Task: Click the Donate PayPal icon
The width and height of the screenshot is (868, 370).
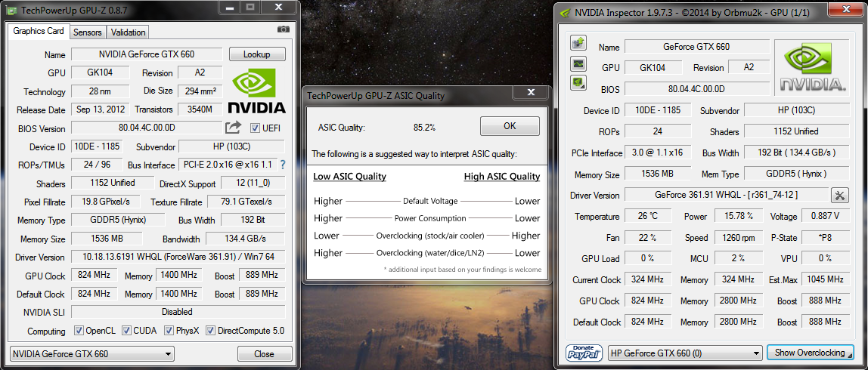Action: click(584, 353)
